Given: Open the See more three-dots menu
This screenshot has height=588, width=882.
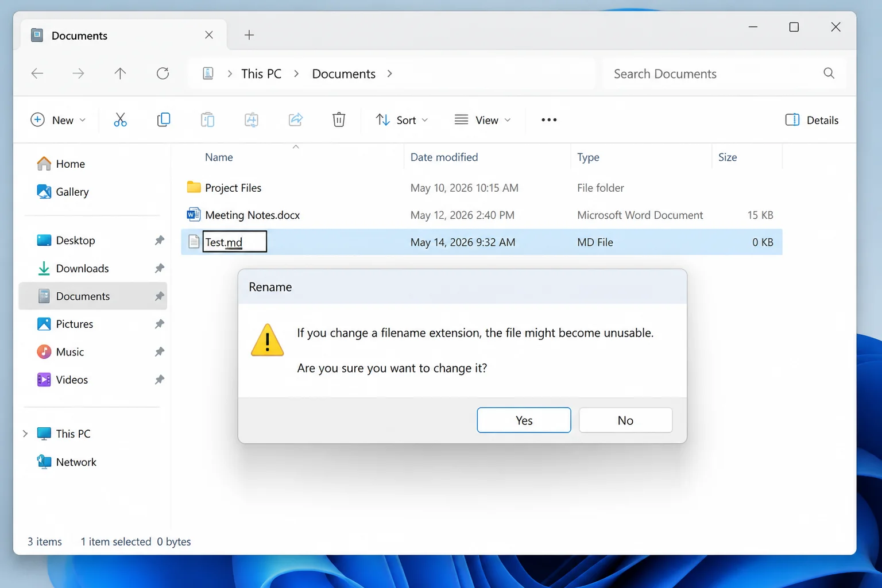Looking at the screenshot, I should (549, 120).
